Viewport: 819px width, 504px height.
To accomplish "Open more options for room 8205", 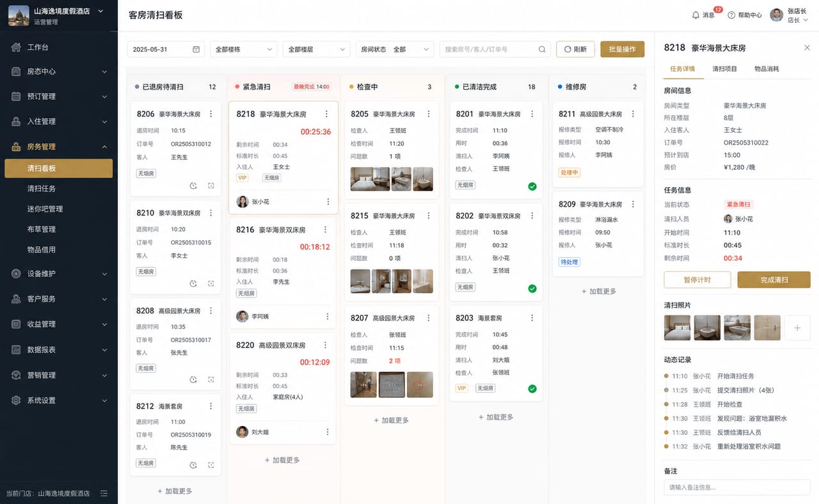I will [429, 114].
